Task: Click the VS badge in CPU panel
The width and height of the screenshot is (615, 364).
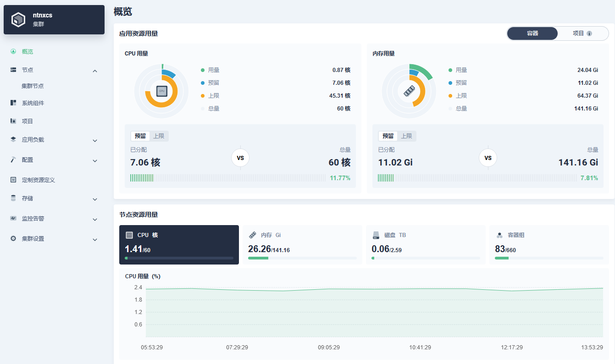Action: tap(240, 158)
